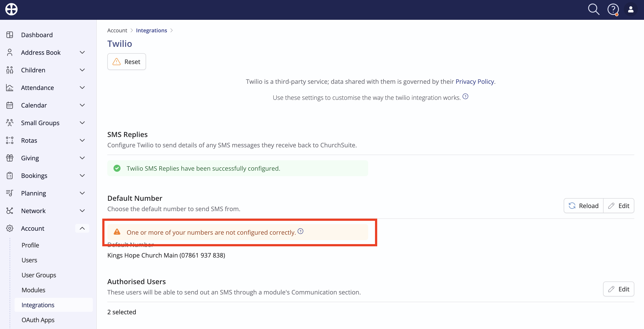Open the user profile avatar icon
Screen dimensions: 644x329
[631, 9]
